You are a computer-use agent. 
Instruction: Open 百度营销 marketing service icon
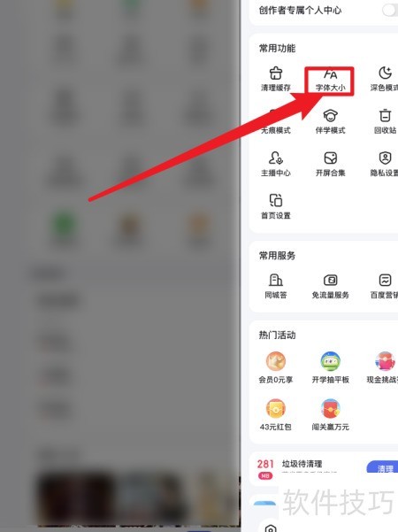385,286
